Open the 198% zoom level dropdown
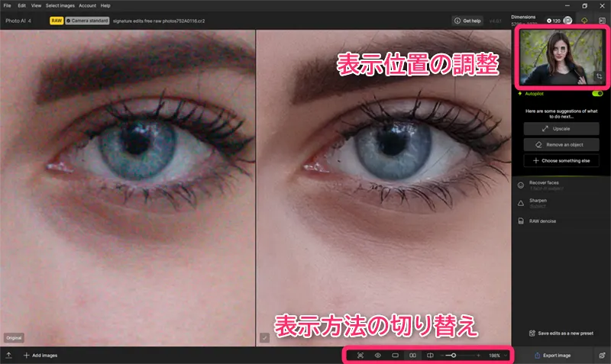This screenshot has width=611, height=364. coord(498,356)
